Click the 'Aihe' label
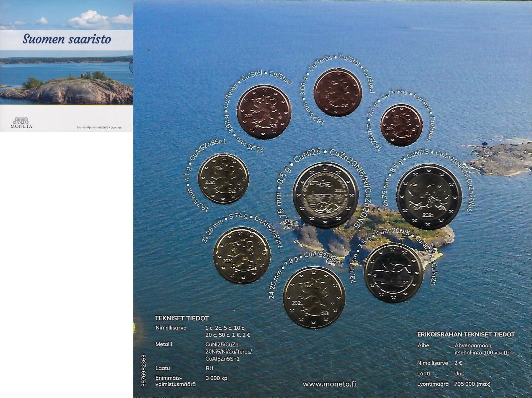 point(423,345)
